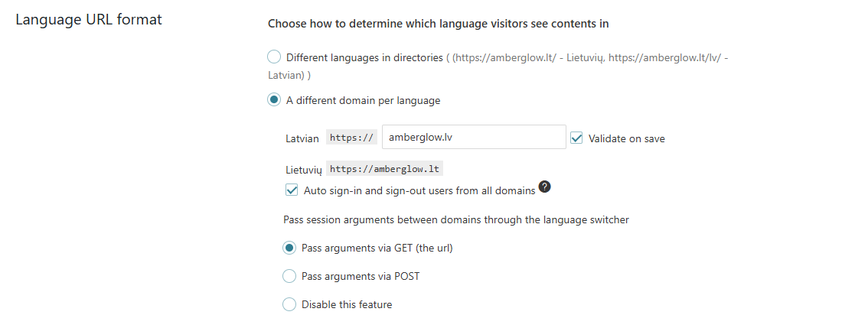Click the Validate on save label text
Viewport: 868px width, 315px height.
click(627, 138)
